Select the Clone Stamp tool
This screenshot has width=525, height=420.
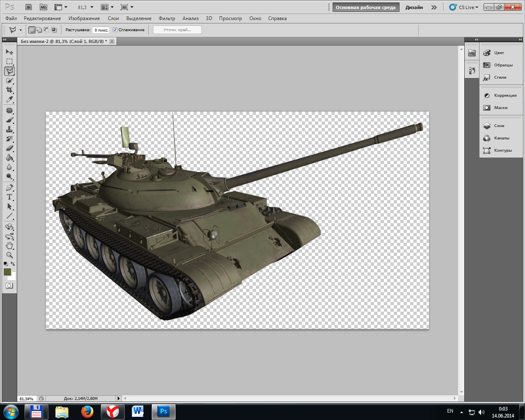pos(9,130)
